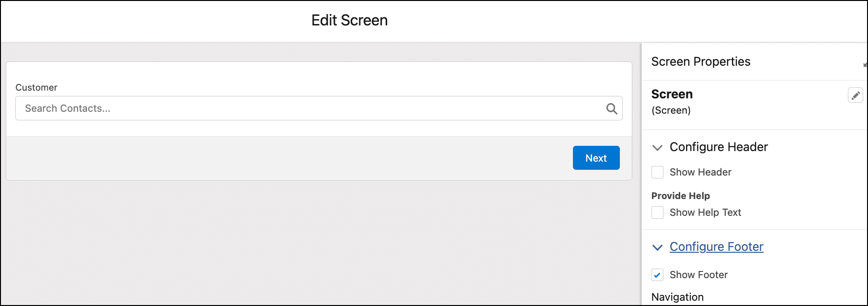Enable the Show Header checkbox
This screenshot has height=306, width=868.
coord(658,172)
